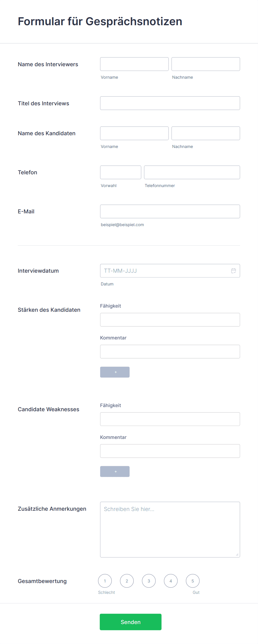258x644 pixels.
Task: Choose rating 3 in Gesamtbewertung
Action: pyautogui.click(x=149, y=581)
